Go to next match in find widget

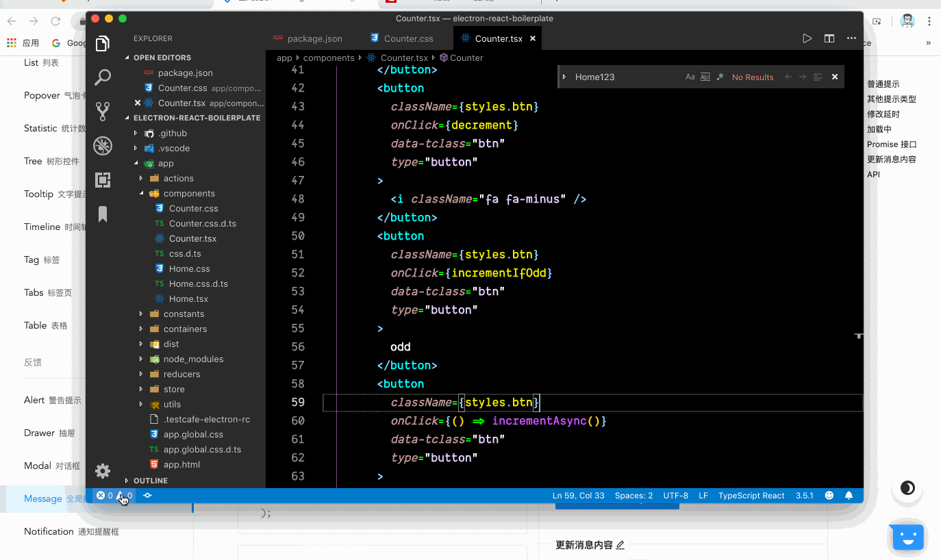coord(803,77)
